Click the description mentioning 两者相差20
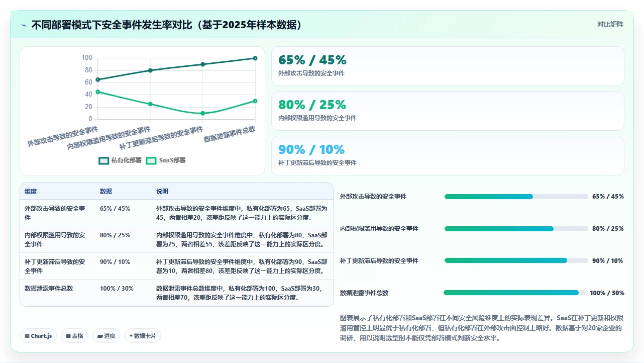The width and height of the screenshot is (644, 363). pos(242,213)
